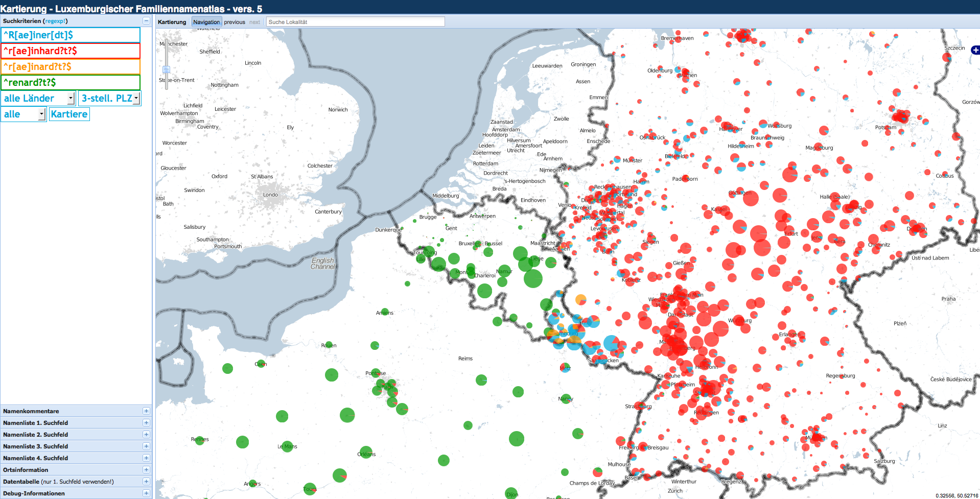Open the blue plus layer switcher on map

pyautogui.click(x=975, y=50)
